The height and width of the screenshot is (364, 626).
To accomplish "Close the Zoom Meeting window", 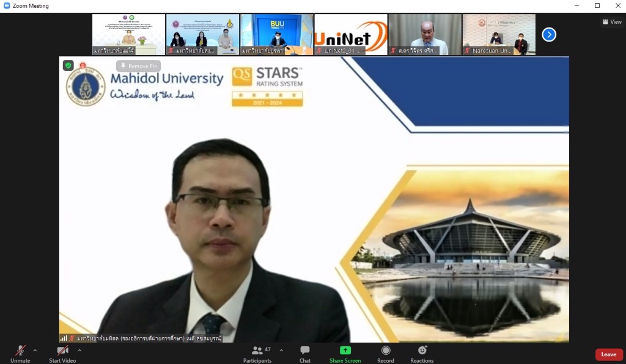I will click(x=617, y=5).
